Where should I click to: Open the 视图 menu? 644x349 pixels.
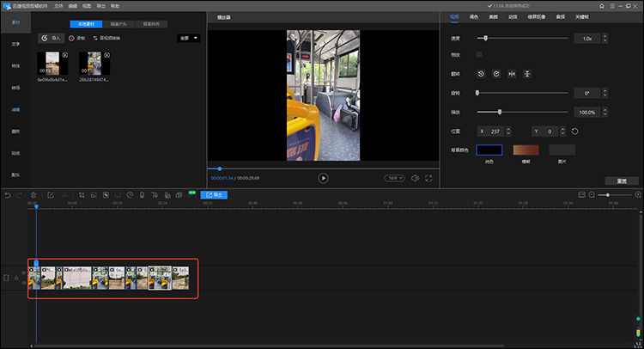(87, 6)
